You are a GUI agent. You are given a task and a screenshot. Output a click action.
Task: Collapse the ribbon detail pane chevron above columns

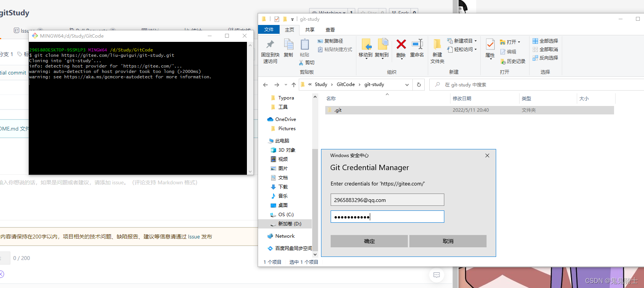pos(387,94)
